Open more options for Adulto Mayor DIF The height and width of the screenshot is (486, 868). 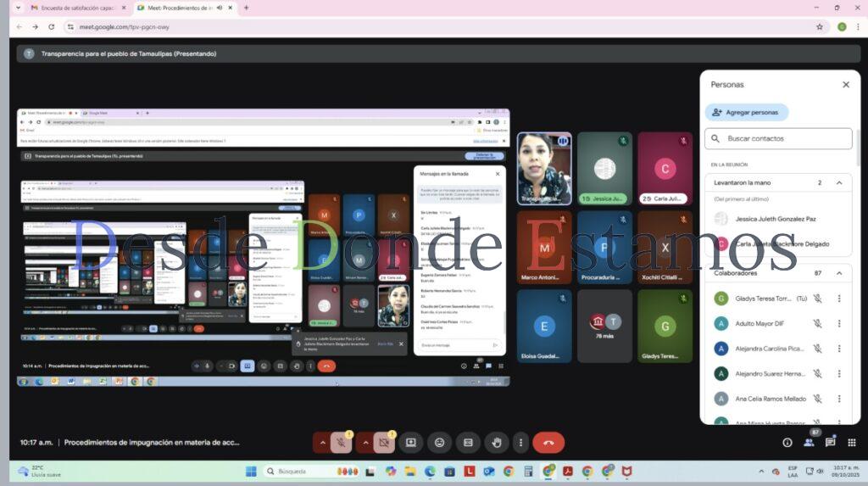click(x=839, y=323)
